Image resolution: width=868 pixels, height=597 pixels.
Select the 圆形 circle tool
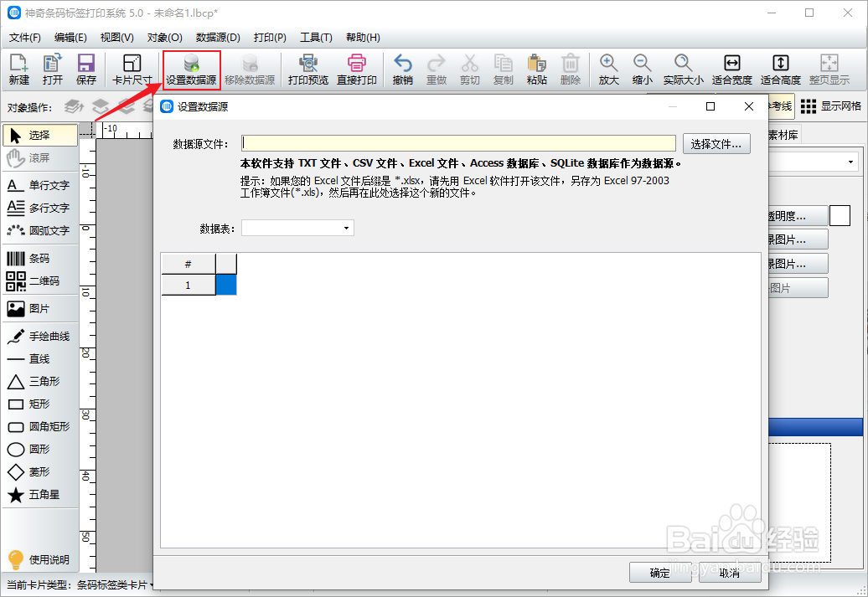40,450
